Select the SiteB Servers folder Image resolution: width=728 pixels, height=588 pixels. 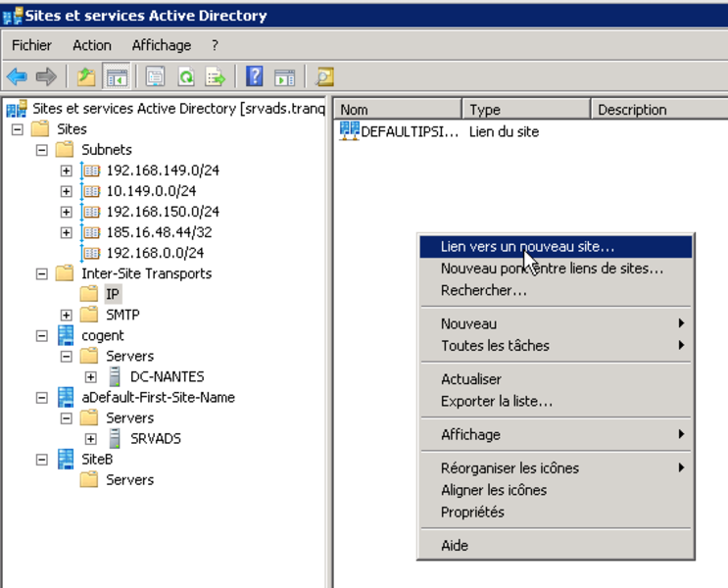point(129,480)
